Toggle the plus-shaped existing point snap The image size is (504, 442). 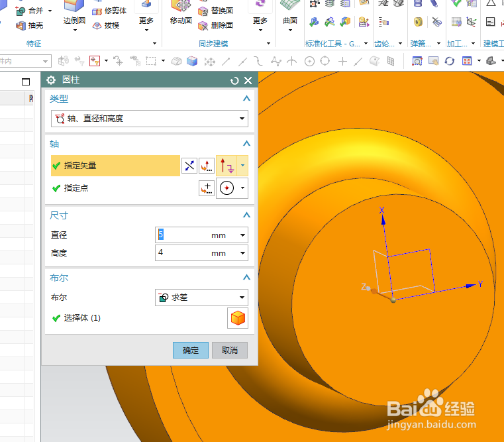(342, 61)
